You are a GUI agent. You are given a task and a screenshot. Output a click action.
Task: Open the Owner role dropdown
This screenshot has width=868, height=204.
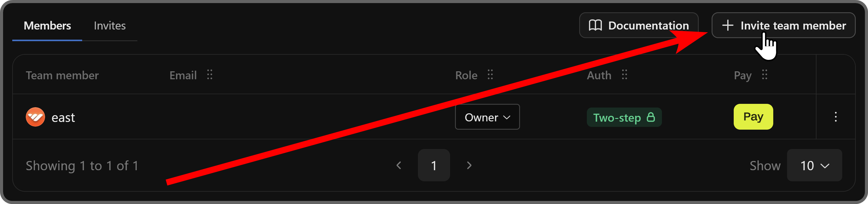click(487, 117)
